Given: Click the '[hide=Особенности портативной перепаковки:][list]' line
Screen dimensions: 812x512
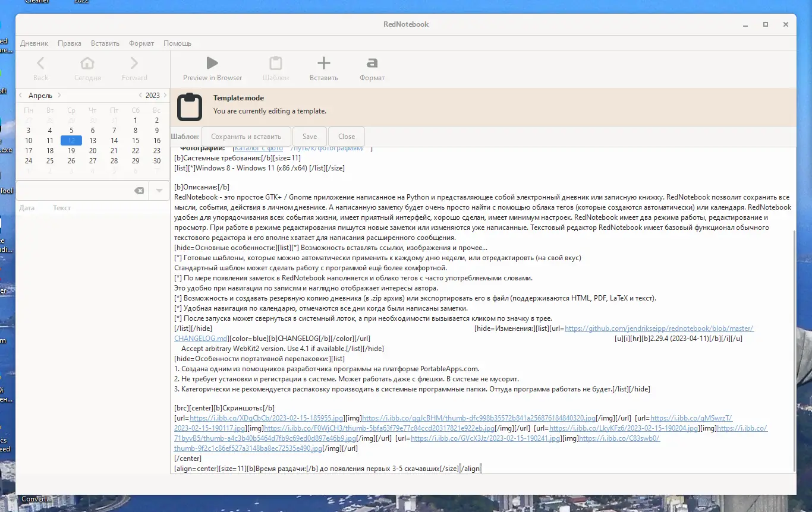Looking at the screenshot, I should (259, 358).
